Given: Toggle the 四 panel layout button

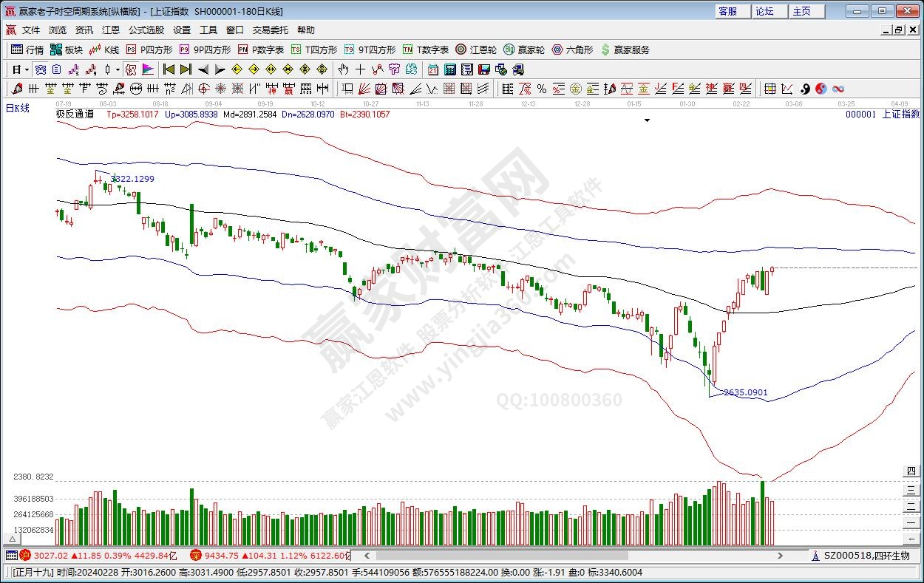Looking at the screenshot, I should 911,471.
